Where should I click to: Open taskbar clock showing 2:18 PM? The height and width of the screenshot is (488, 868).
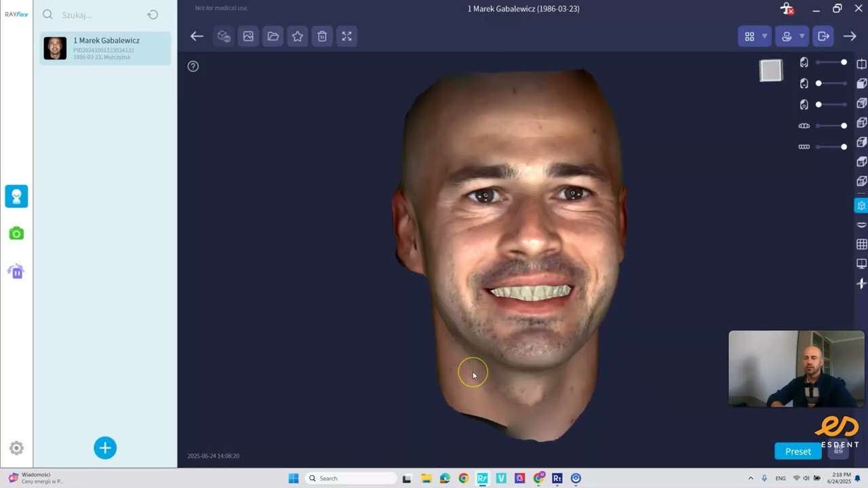click(839, 479)
